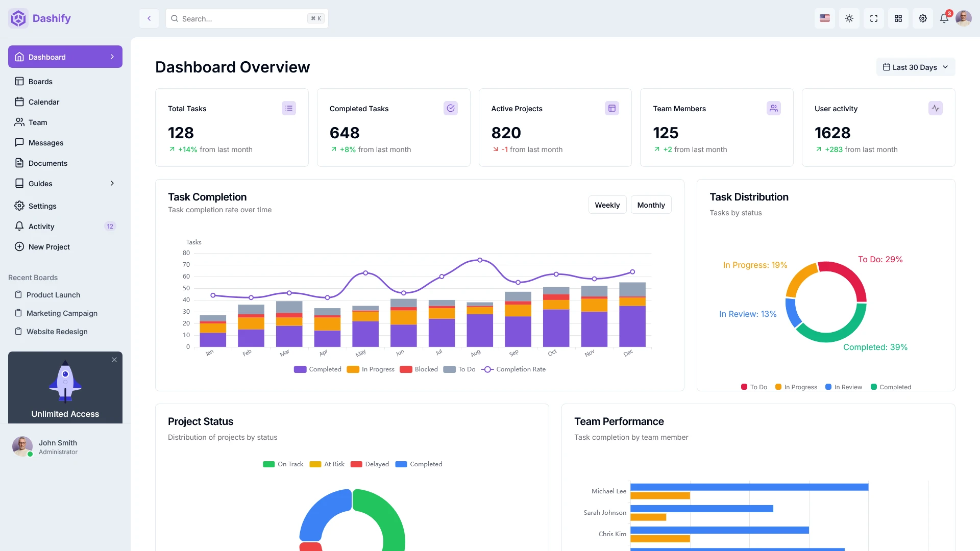Select the Dashboard menu item

(x=65, y=57)
